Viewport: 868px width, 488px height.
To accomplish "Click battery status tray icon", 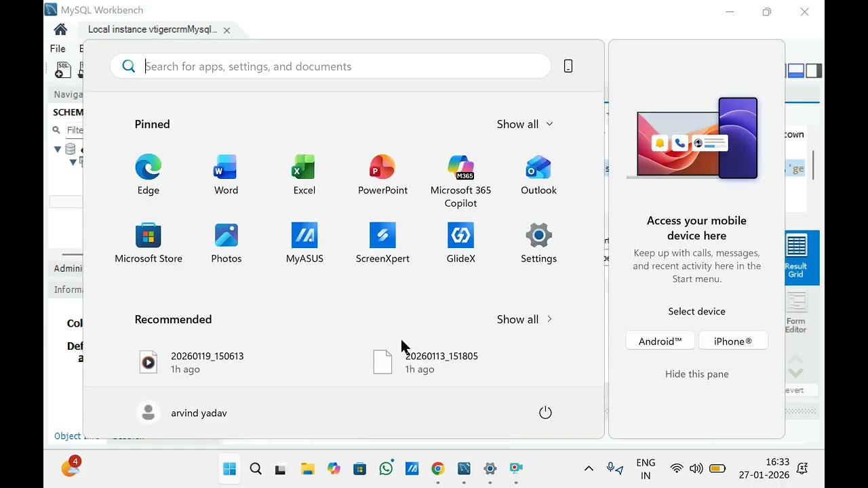I will pos(717,468).
